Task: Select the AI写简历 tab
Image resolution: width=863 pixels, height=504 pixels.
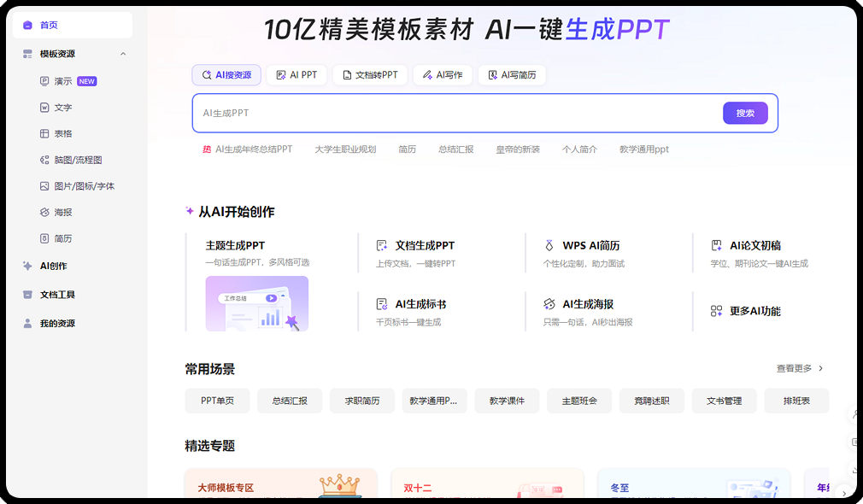Action: coord(512,74)
